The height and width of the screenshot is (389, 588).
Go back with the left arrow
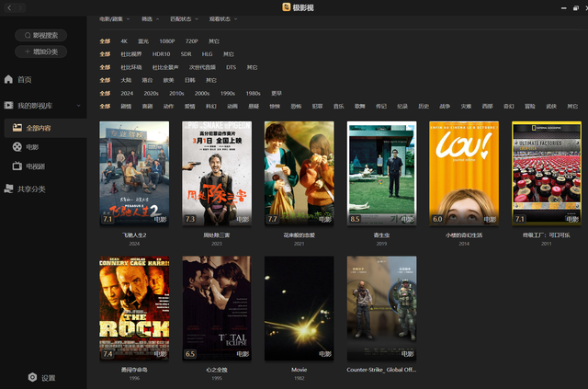[9, 7]
